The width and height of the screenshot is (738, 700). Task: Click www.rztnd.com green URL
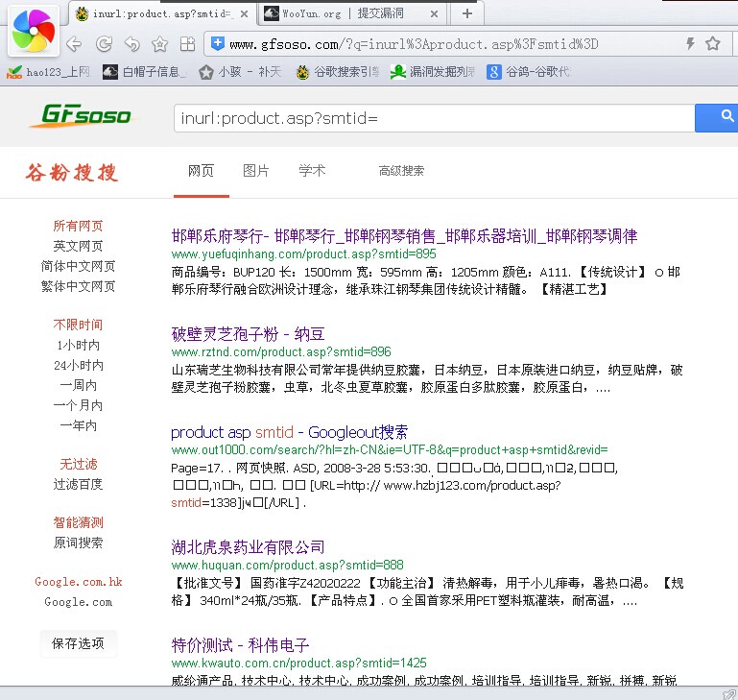pos(281,352)
